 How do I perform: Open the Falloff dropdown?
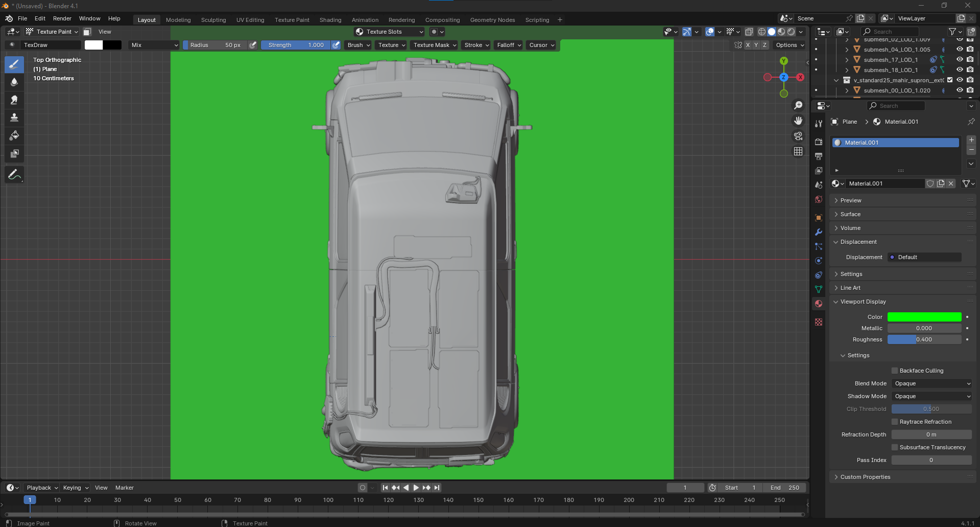coord(509,45)
